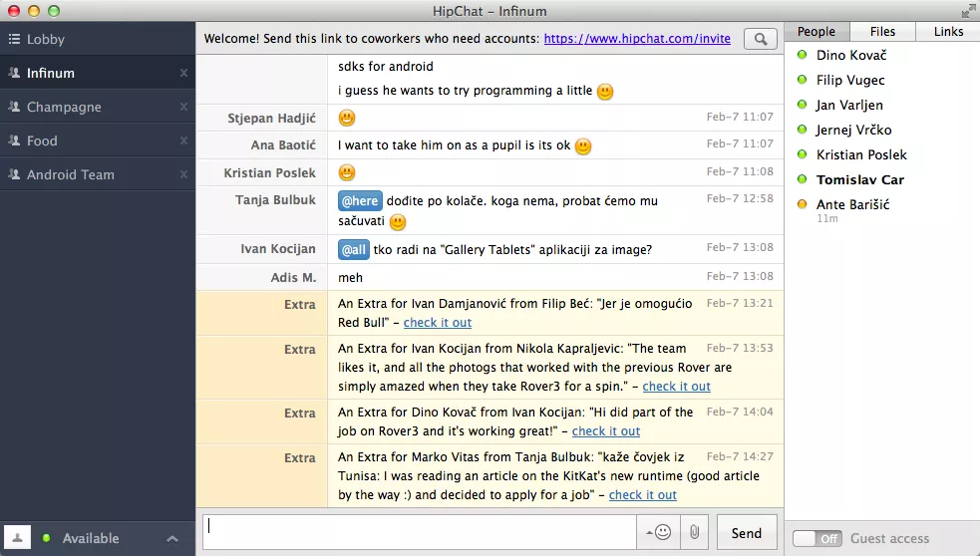Close the Food room
980x556 pixels.
click(183, 141)
